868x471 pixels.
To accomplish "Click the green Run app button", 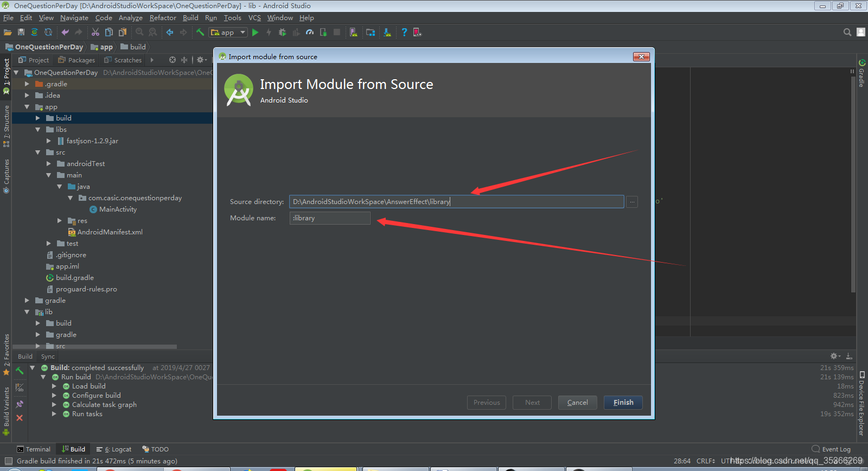I will click(256, 33).
